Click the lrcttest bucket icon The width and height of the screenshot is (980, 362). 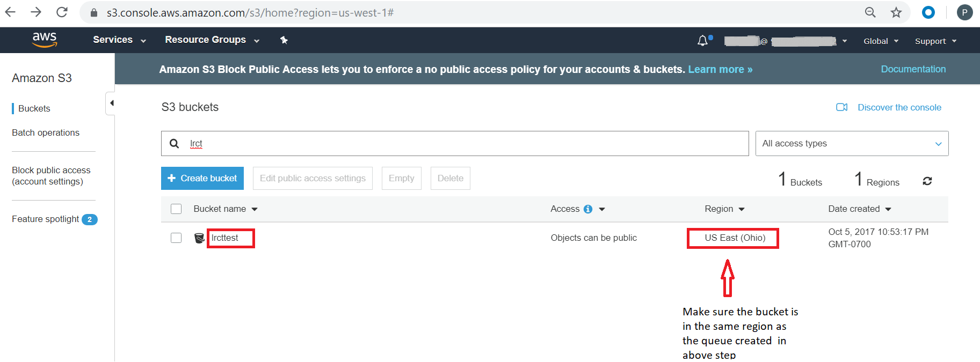[x=199, y=238]
